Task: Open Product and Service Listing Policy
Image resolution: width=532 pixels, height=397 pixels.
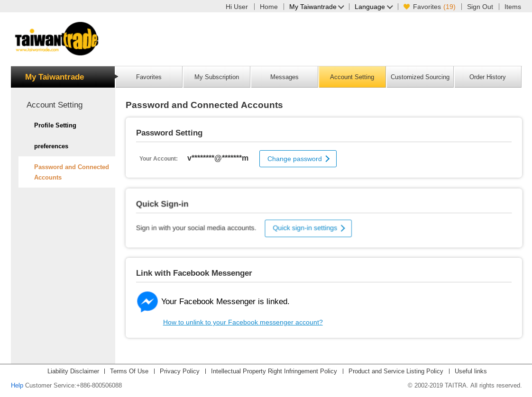Action: (x=395, y=371)
